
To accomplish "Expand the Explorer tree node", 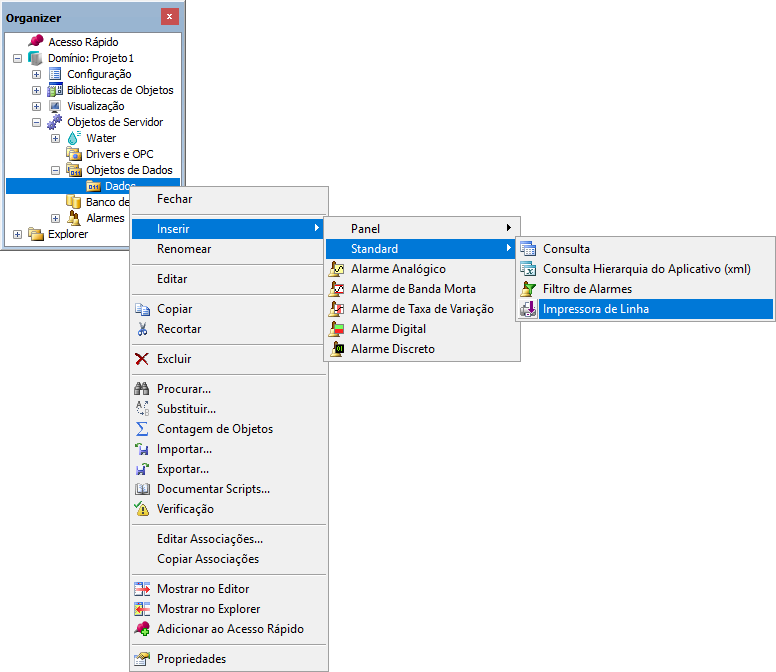I will tap(18, 234).
